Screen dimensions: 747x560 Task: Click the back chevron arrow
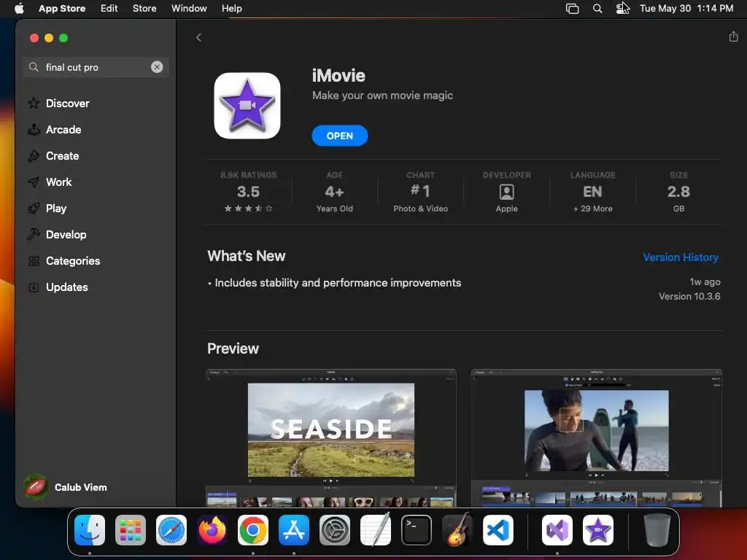click(198, 38)
